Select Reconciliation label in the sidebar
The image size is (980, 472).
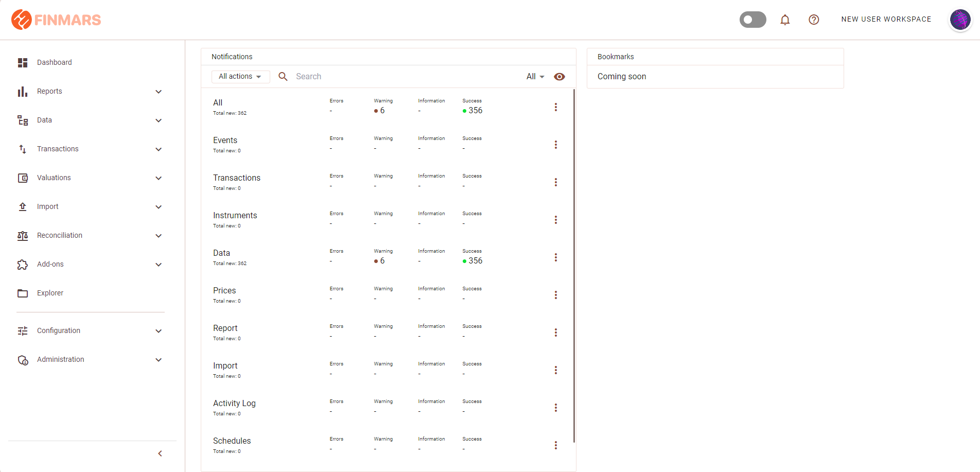[60, 235]
